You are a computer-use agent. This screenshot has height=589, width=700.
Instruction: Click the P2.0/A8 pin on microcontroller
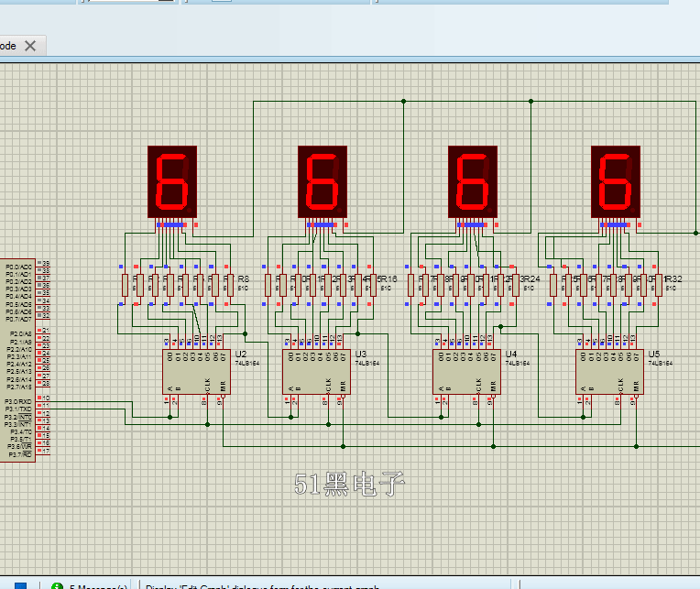point(18,333)
